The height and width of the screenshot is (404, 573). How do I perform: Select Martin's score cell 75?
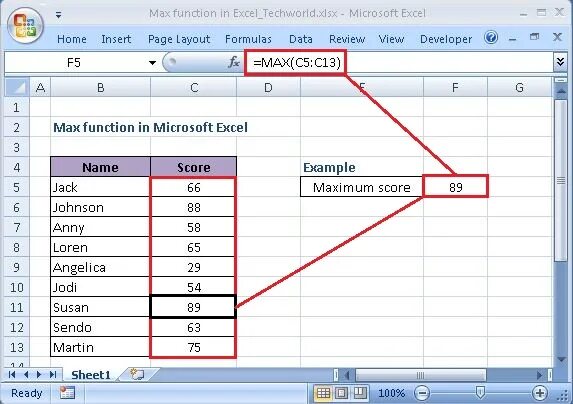click(194, 347)
